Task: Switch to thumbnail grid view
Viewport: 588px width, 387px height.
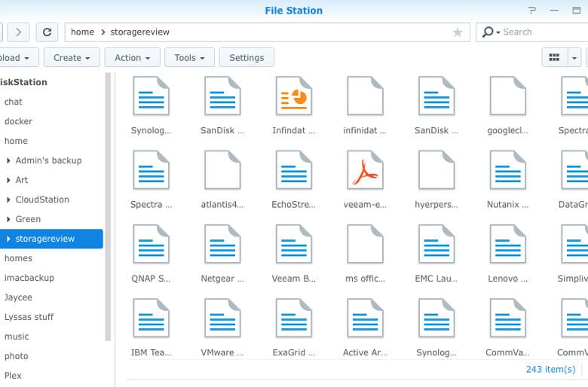Action: pyautogui.click(x=554, y=57)
